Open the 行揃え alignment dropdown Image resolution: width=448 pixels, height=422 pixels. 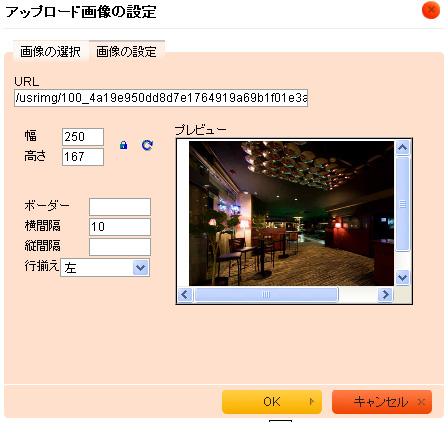click(x=105, y=268)
